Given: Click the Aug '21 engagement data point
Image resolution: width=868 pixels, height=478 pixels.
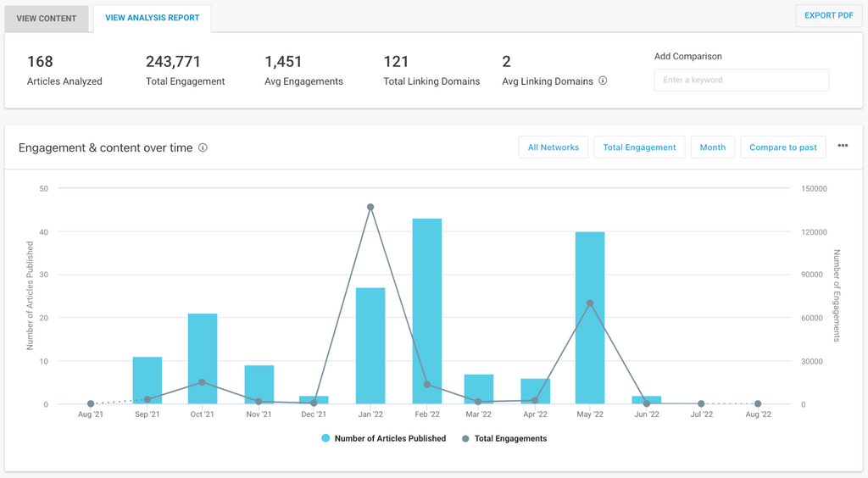Looking at the screenshot, I should click(91, 403).
